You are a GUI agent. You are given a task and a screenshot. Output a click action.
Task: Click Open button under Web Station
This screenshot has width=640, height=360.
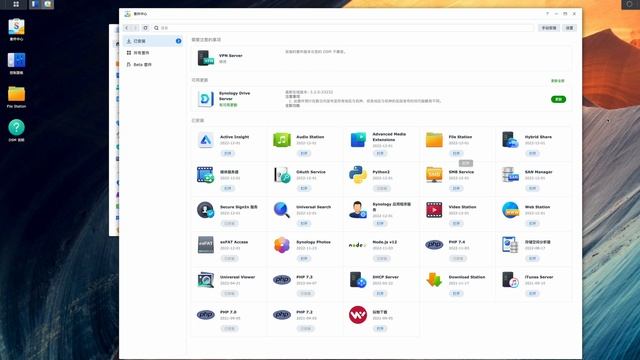[x=532, y=223]
